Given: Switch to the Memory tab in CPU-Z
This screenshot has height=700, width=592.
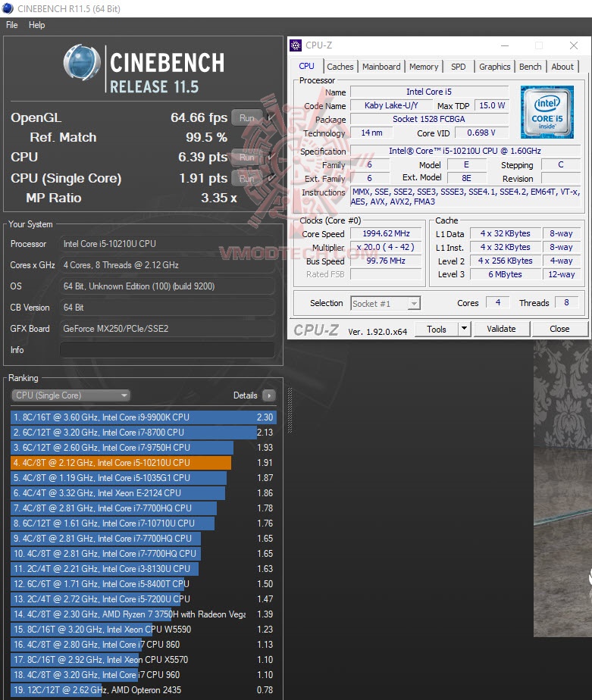Looking at the screenshot, I should pos(424,67).
